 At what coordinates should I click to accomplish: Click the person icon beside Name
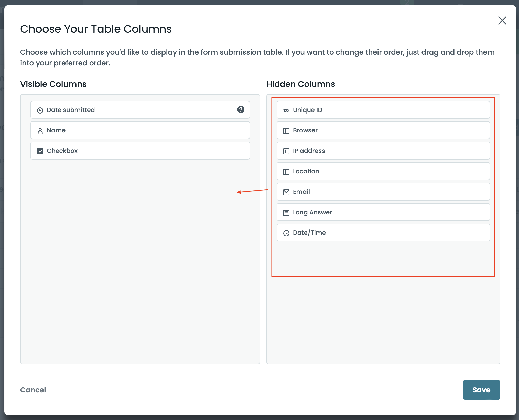pos(40,131)
